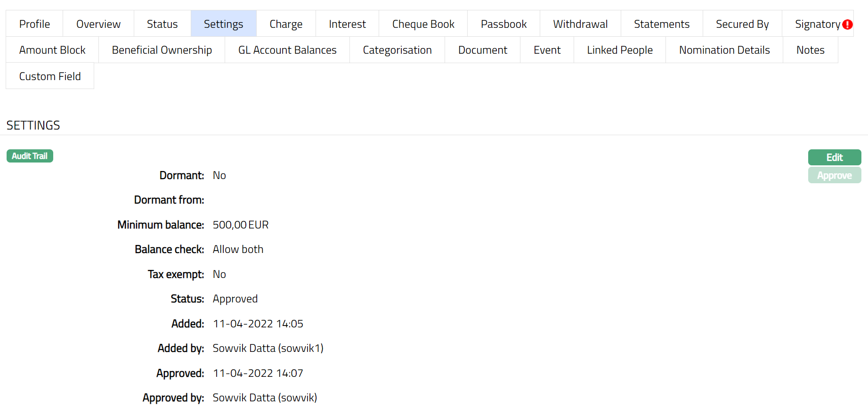868x415 pixels.
Task: Go to Beneficial Ownership tab
Action: click(x=162, y=50)
